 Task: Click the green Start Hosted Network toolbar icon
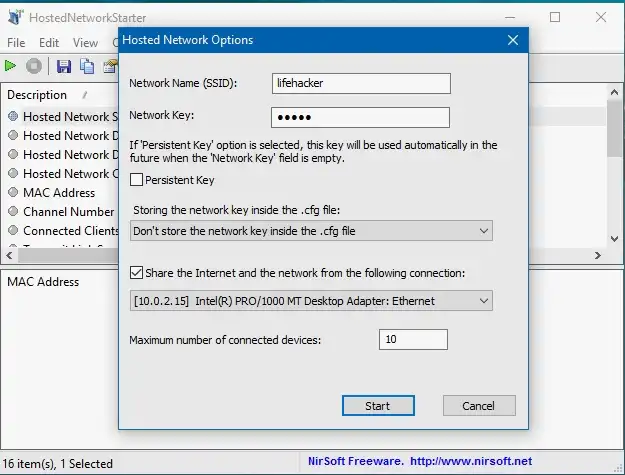(x=10, y=66)
